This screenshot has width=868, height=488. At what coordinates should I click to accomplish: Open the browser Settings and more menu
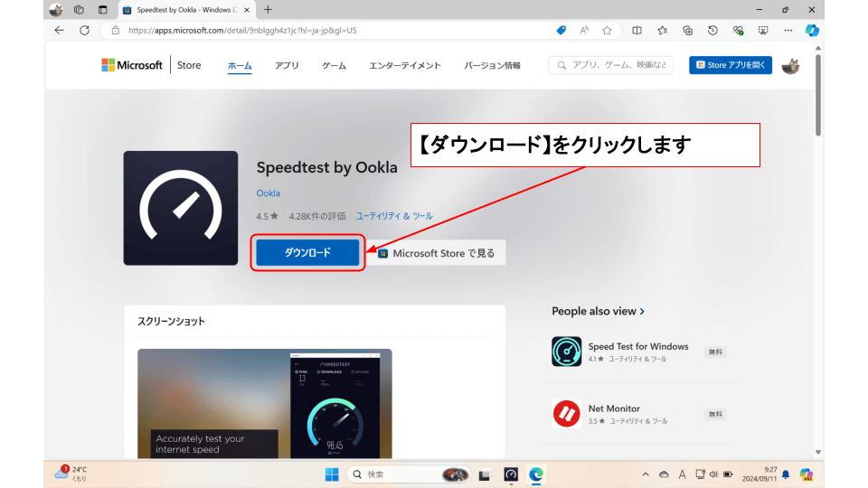click(788, 30)
